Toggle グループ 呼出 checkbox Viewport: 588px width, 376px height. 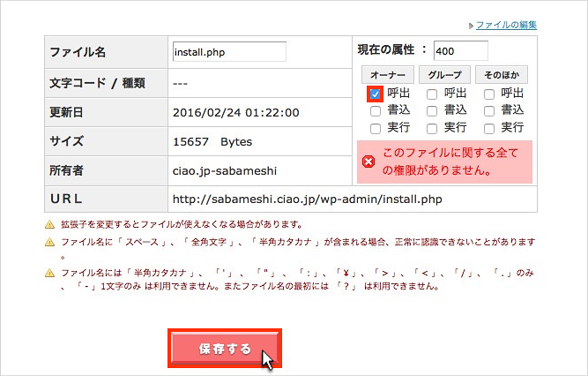(x=432, y=94)
